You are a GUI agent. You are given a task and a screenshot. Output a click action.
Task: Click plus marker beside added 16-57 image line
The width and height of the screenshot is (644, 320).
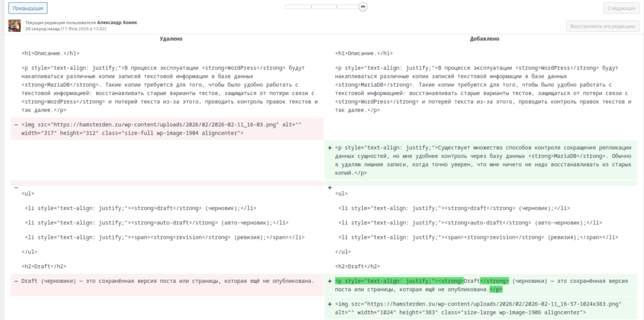pyautogui.click(x=330, y=304)
